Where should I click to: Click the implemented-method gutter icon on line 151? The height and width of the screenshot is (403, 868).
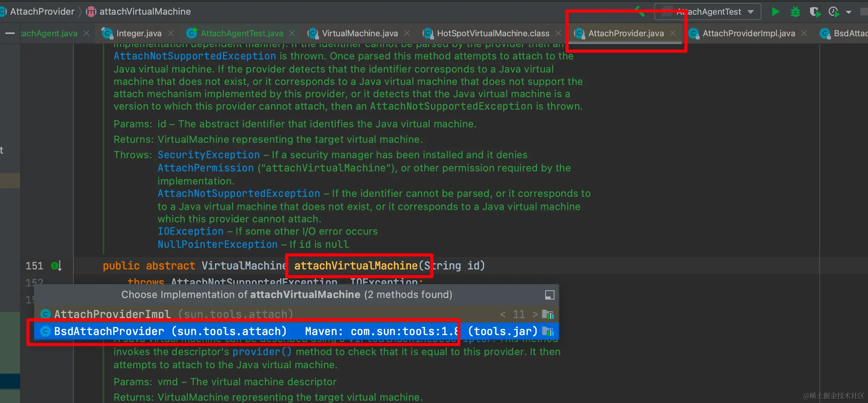(x=56, y=266)
